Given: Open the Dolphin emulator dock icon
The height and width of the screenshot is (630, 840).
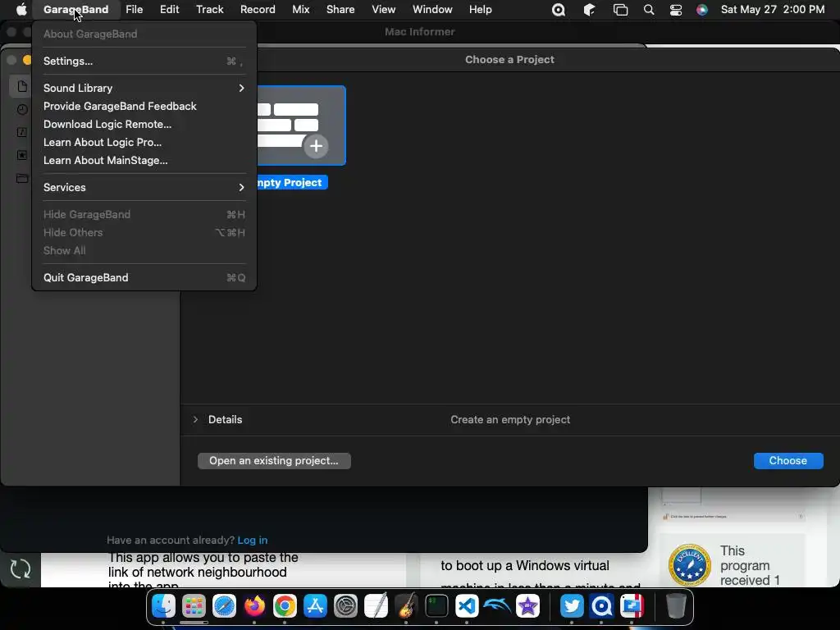Looking at the screenshot, I should coord(497,606).
